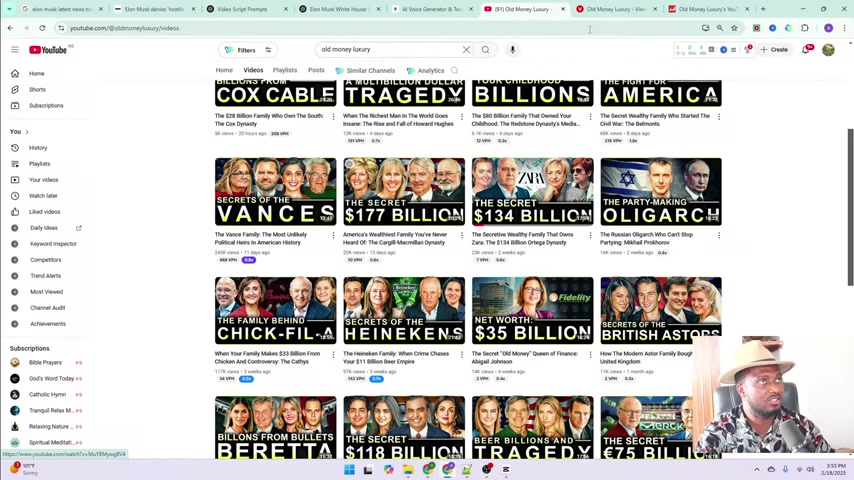
Task: Open Secrets of the Heinekens thumbnail
Action: click(x=404, y=311)
